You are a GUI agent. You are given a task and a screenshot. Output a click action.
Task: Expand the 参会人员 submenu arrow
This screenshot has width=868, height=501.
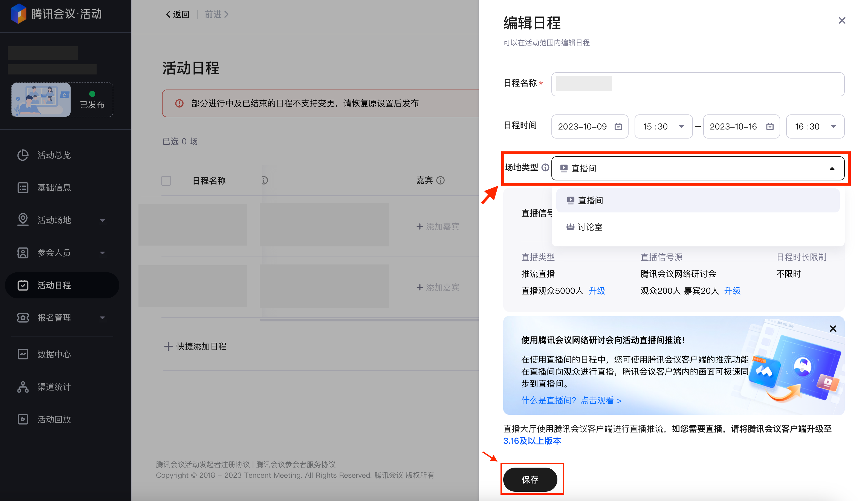coord(103,253)
